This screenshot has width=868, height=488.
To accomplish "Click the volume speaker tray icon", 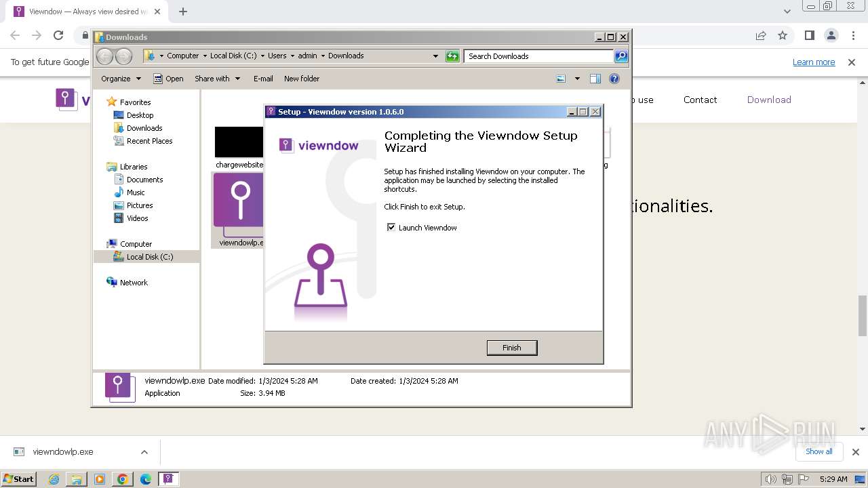I will pos(770,479).
